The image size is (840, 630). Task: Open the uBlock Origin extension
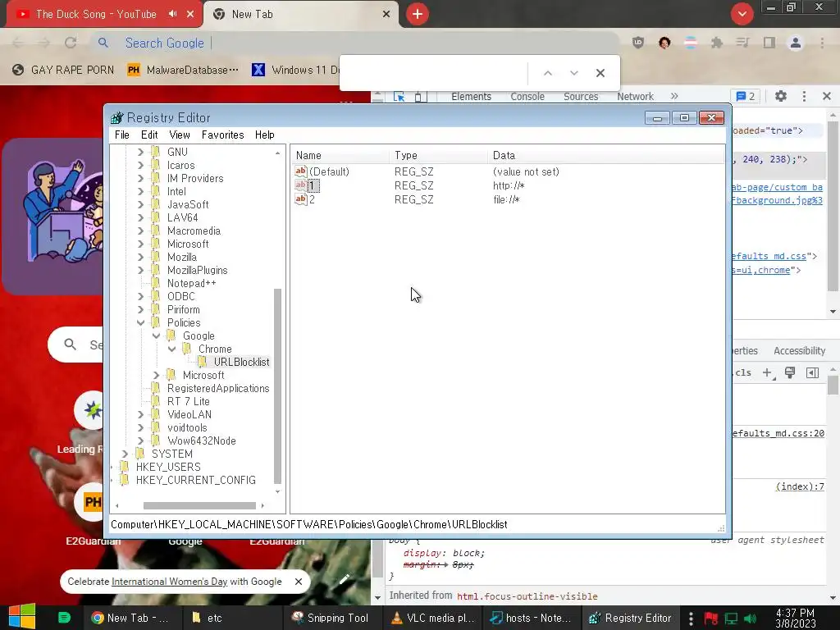[637, 43]
